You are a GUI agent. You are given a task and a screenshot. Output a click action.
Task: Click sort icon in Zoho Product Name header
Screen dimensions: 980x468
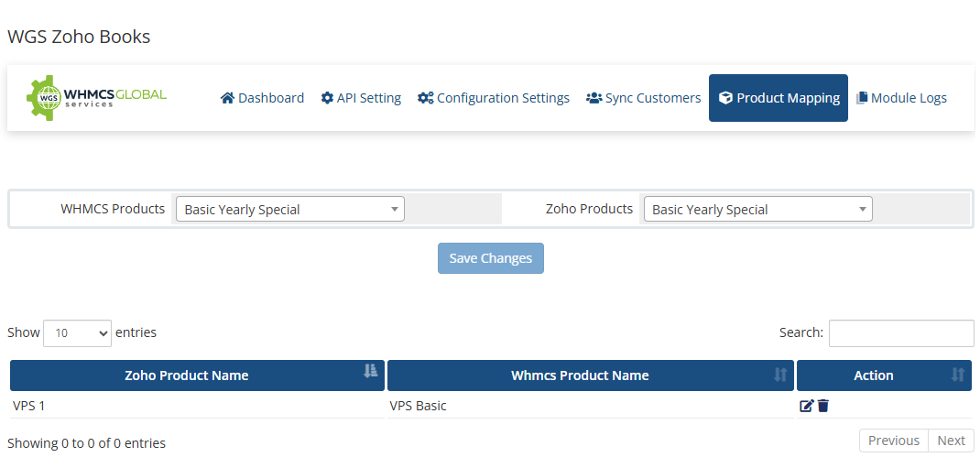point(370,371)
